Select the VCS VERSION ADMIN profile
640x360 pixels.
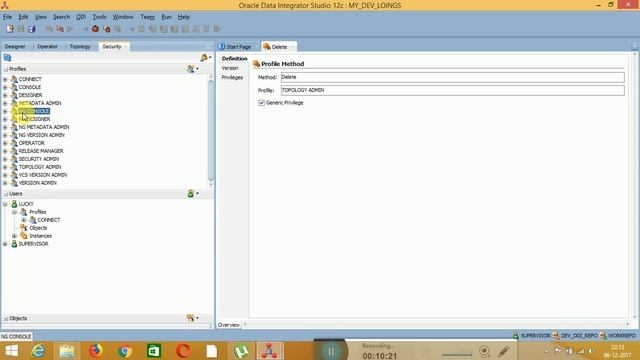pos(42,175)
